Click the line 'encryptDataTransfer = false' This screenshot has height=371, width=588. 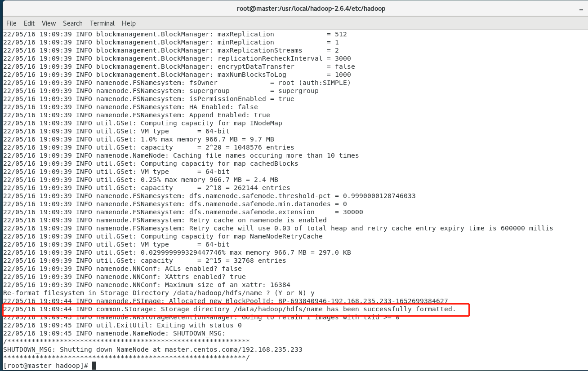[x=179, y=66]
